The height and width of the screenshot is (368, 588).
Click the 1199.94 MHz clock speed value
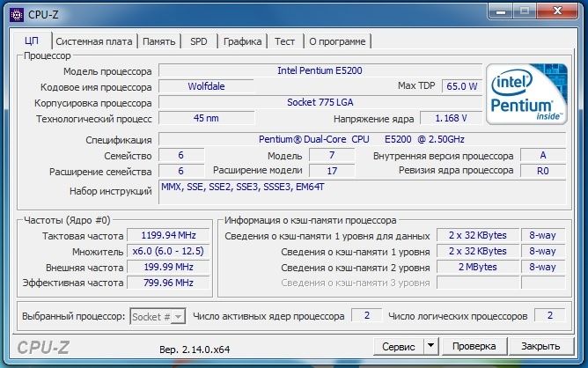point(168,235)
